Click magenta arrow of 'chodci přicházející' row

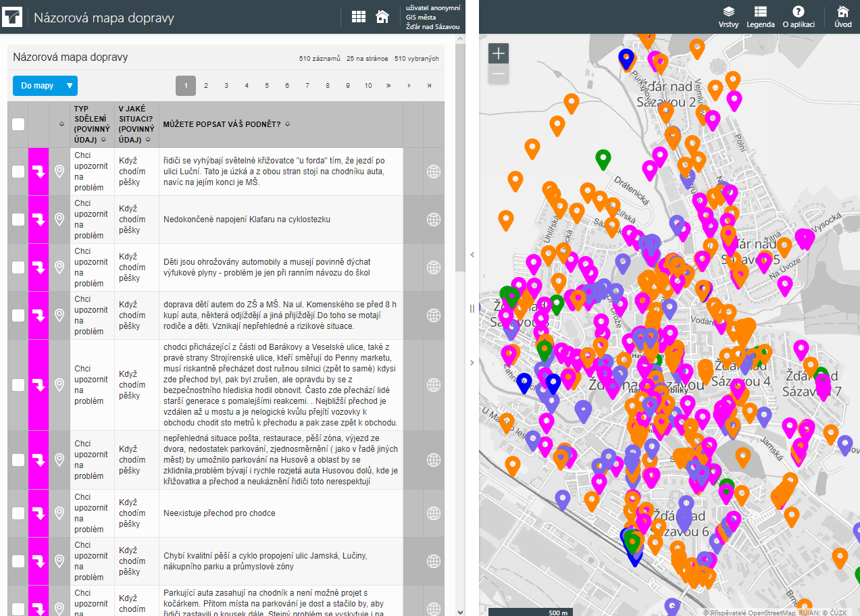tap(39, 385)
